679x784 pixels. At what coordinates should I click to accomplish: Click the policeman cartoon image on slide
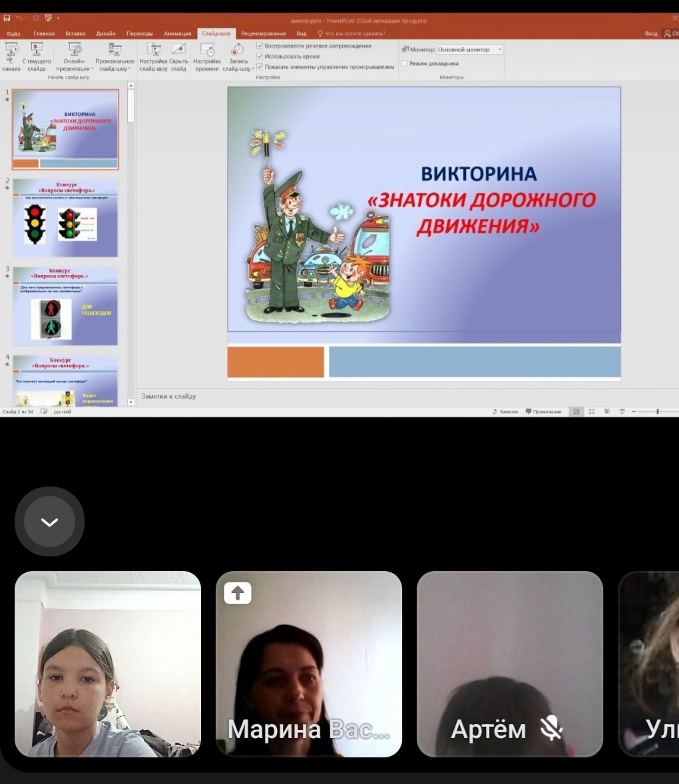click(318, 226)
